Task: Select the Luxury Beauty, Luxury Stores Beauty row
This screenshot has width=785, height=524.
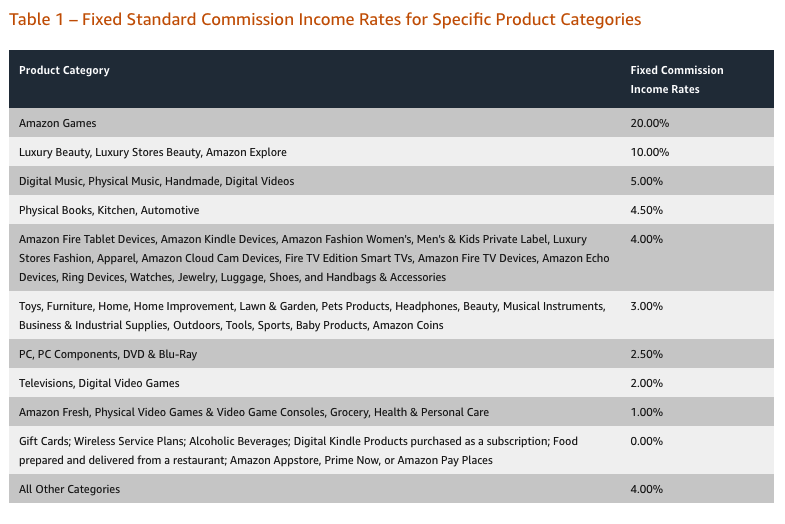Action: click(x=391, y=152)
